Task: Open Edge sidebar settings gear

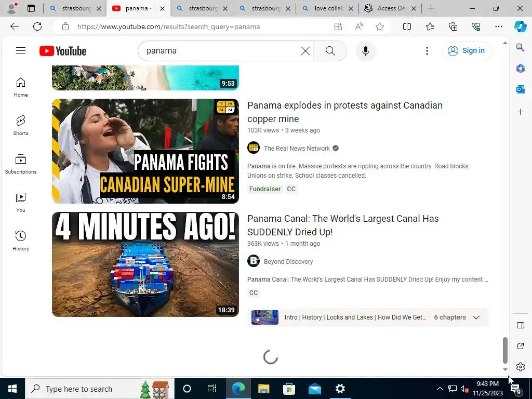Action: coord(520,367)
